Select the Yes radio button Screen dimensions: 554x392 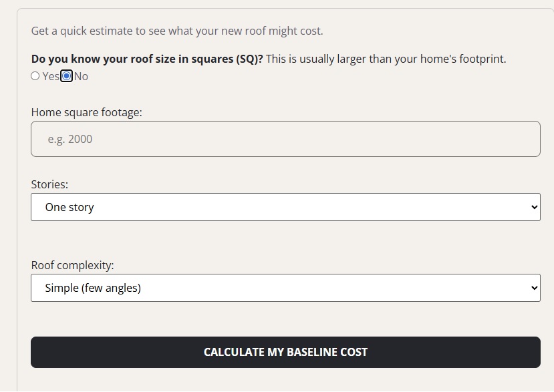pos(35,76)
